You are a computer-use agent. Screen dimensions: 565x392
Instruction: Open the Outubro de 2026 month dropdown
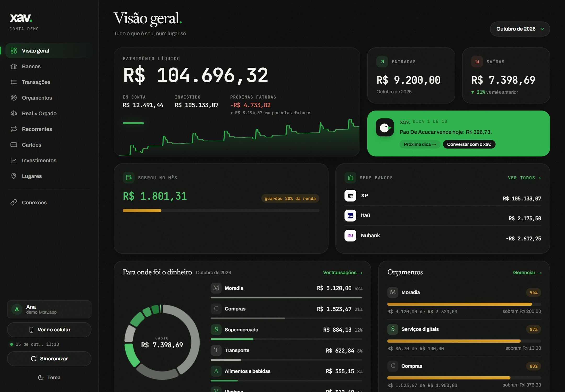(x=520, y=29)
